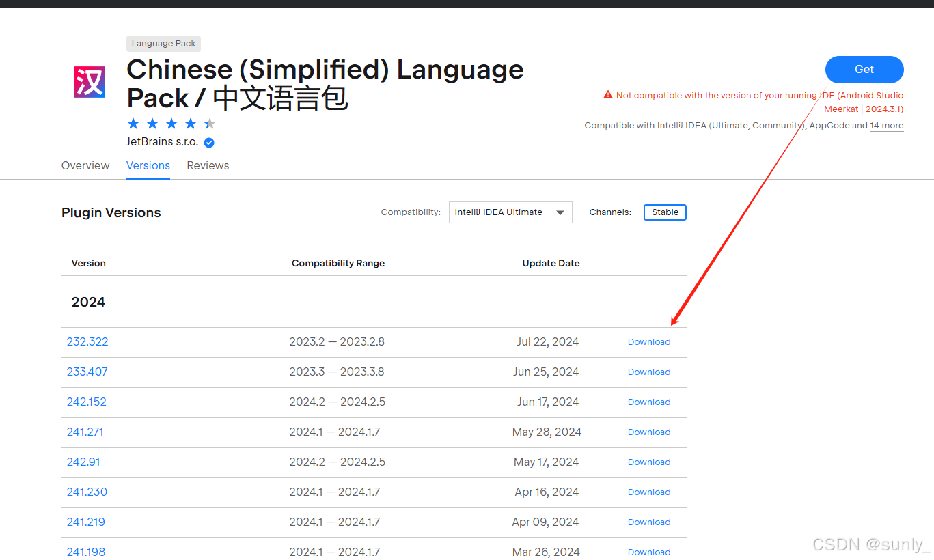Download version 241.271
934x560 pixels.
pyautogui.click(x=649, y=432)
